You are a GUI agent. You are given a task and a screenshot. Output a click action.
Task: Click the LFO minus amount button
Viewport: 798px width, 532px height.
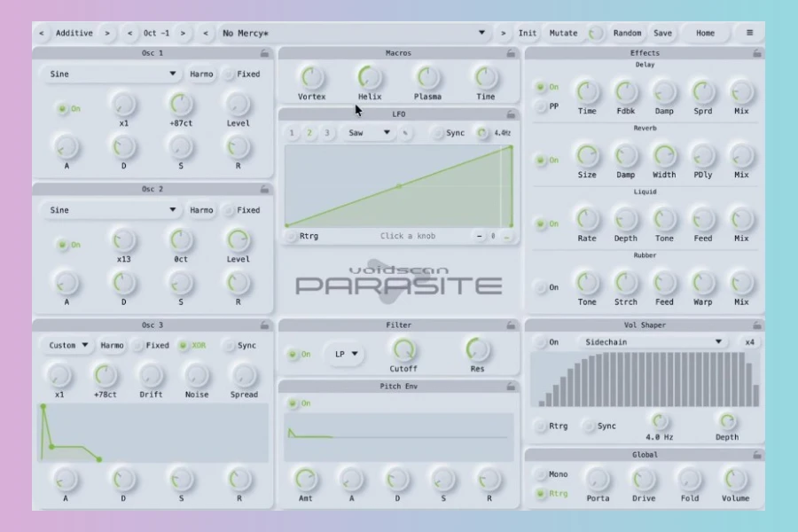479,236
